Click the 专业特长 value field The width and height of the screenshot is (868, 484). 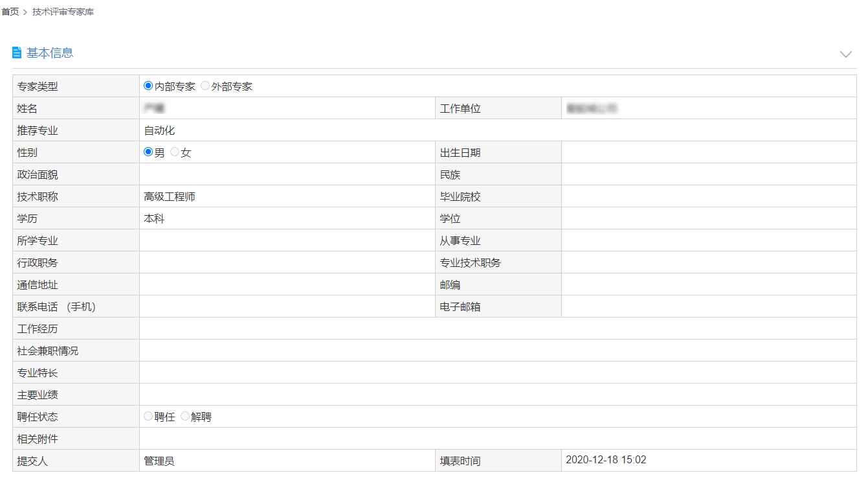(498, 373)
